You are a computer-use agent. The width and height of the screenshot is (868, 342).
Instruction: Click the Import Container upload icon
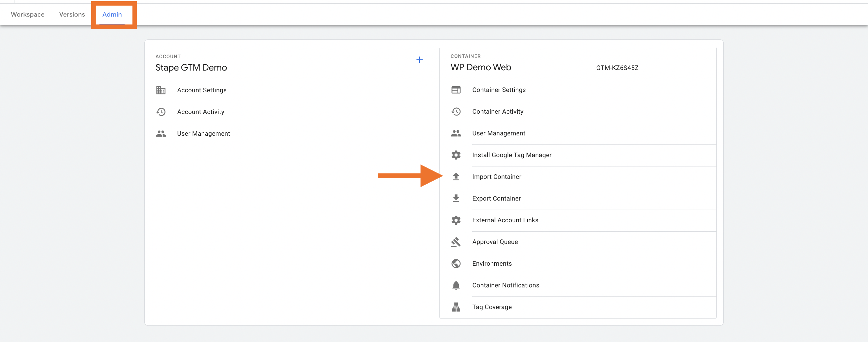[x=456, y=177]
